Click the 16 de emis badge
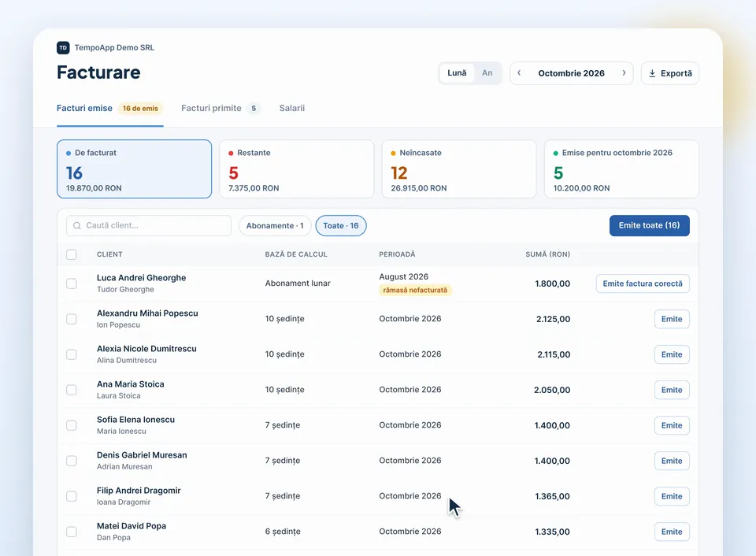This screenshot has height=556, width=756. tap(140, 109)
